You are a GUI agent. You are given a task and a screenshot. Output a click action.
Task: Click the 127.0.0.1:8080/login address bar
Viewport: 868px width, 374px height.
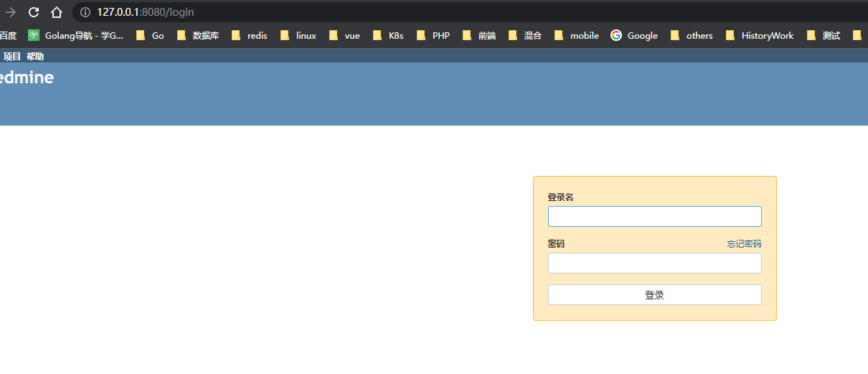click(470, 12)
